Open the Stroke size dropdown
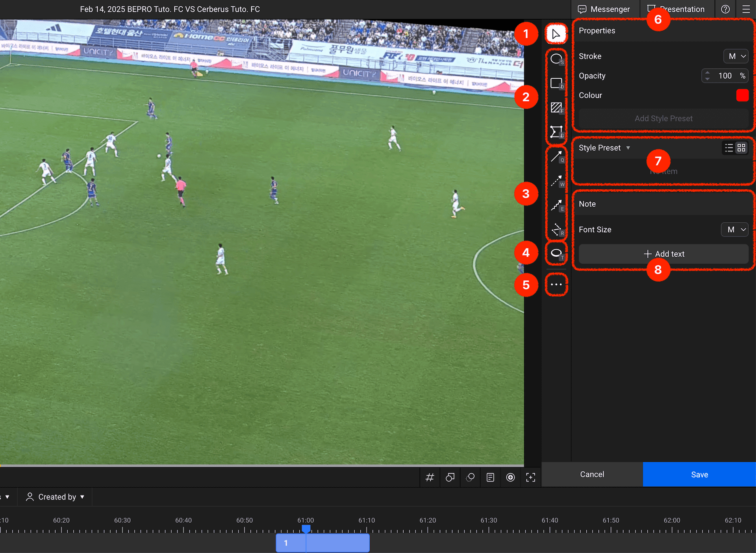This screenshot has width=756, height=553. coord(736,56)
